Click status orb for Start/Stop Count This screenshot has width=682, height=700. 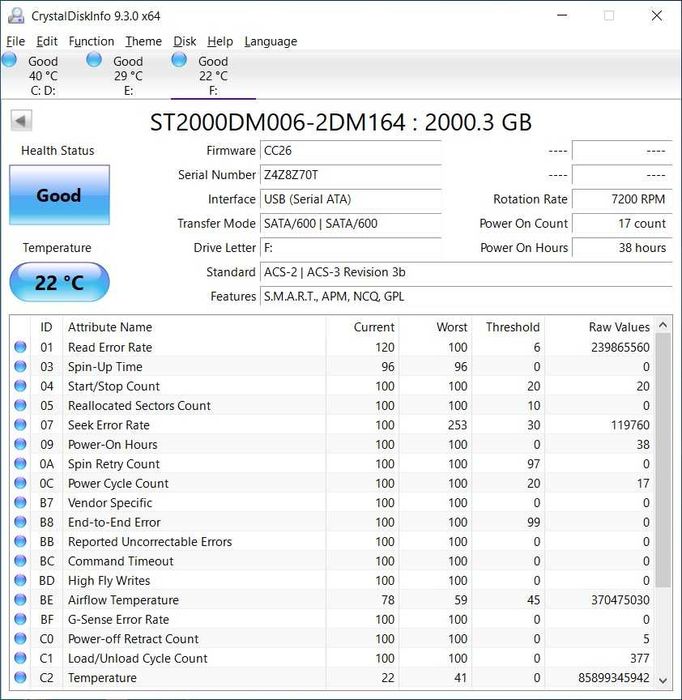(x=21, y=386)
